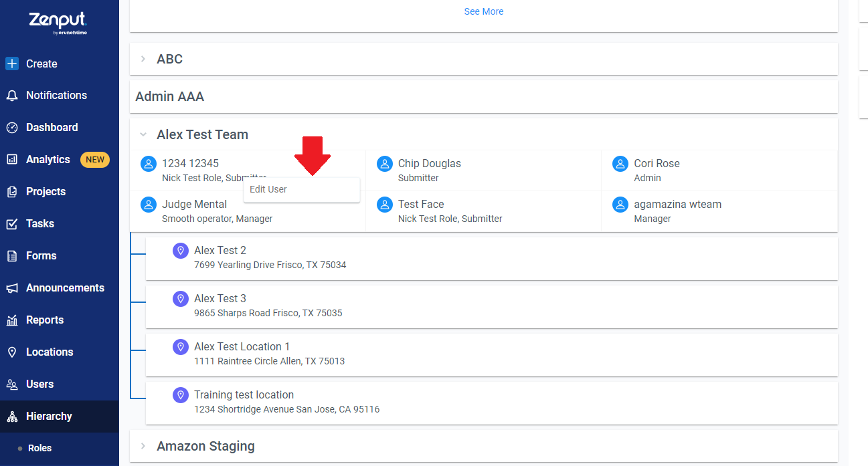This screenshot has width=868, height=466.
Task: Click pin icon for Training test location
Action: (x=181, y=395)
